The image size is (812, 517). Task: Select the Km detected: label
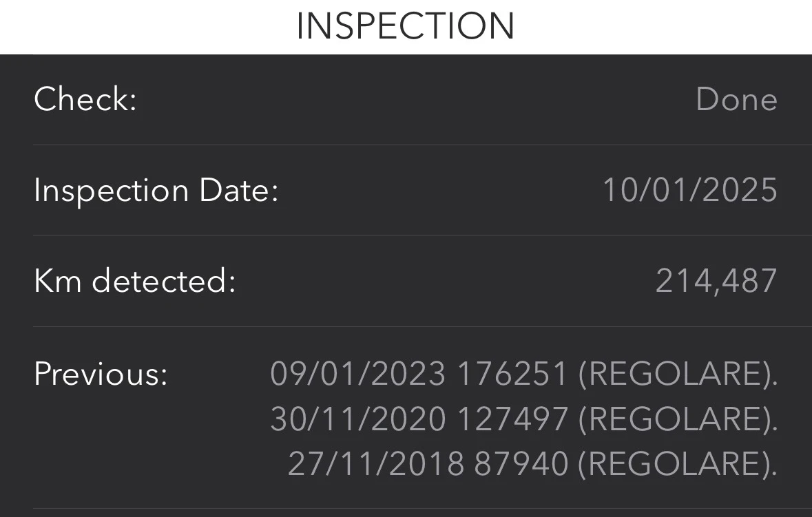[x=134, y=282]
